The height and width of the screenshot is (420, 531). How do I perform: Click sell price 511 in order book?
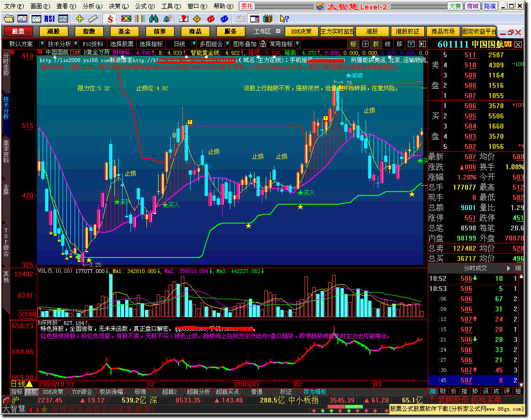pos(470,55)
